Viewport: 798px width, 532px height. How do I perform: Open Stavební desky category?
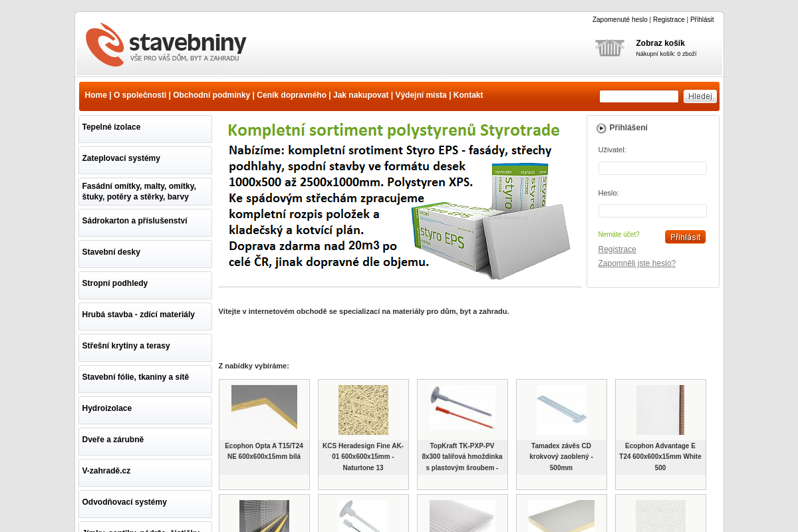(145, 254)
